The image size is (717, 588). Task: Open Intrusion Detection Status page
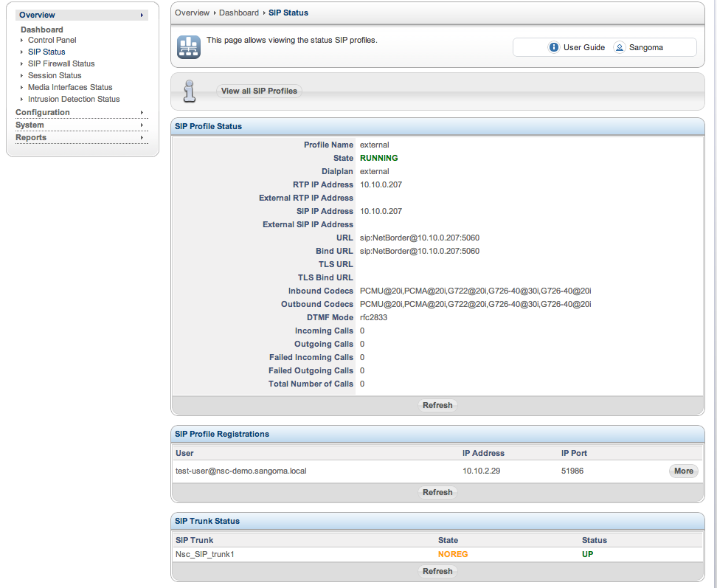[74, 99]
